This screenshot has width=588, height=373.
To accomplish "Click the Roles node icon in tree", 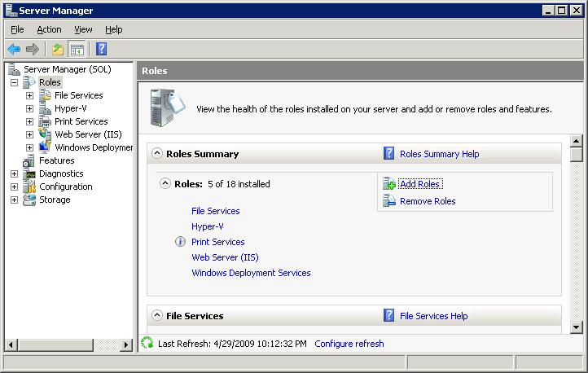I will tap(29, 82).
